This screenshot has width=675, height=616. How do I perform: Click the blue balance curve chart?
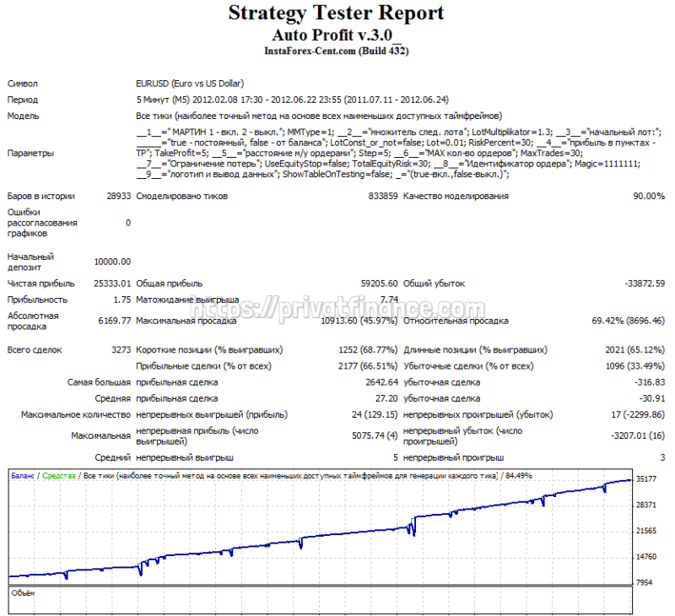click(x=321, y=527)
